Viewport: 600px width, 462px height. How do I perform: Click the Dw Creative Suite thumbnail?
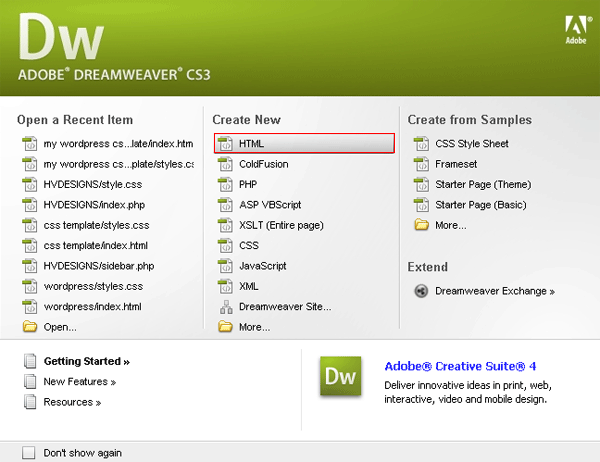(341, 376)
